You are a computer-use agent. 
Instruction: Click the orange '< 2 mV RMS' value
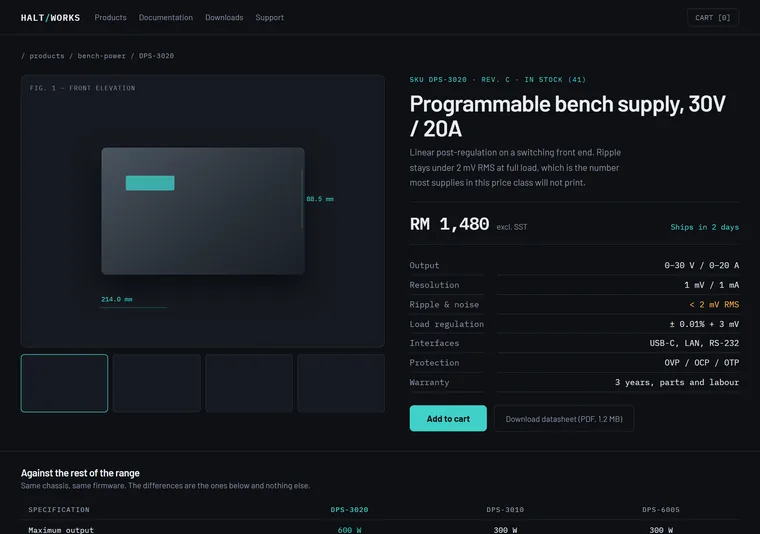pos(714,305)
